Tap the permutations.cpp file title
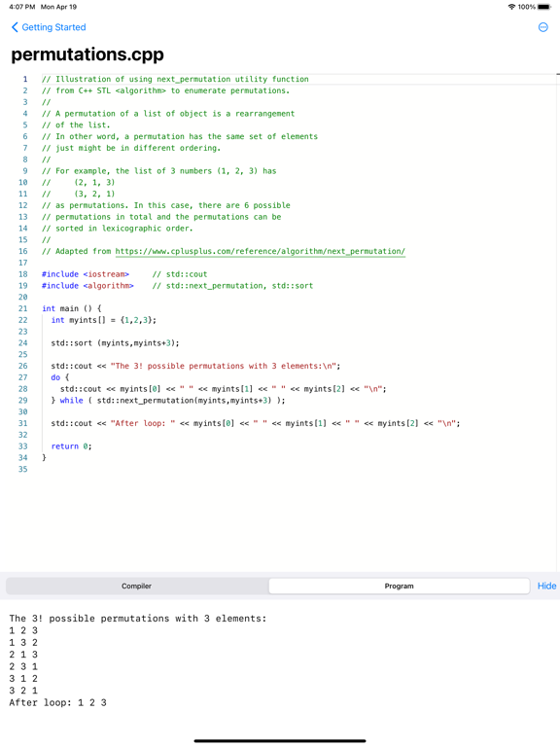 pyautogui.click(x=87, y=54)
